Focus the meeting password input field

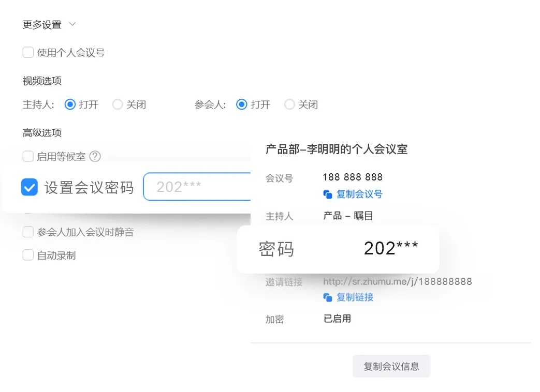(197, 187)
